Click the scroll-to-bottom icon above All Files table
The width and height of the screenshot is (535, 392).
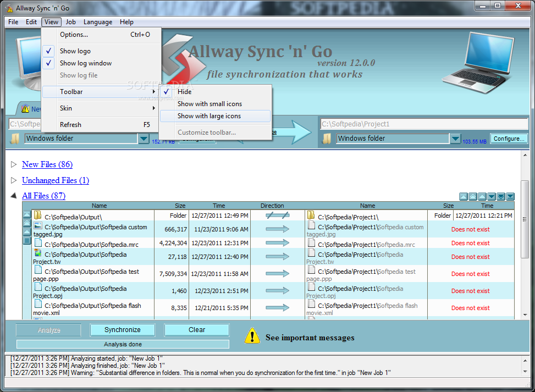coord(510,196)
